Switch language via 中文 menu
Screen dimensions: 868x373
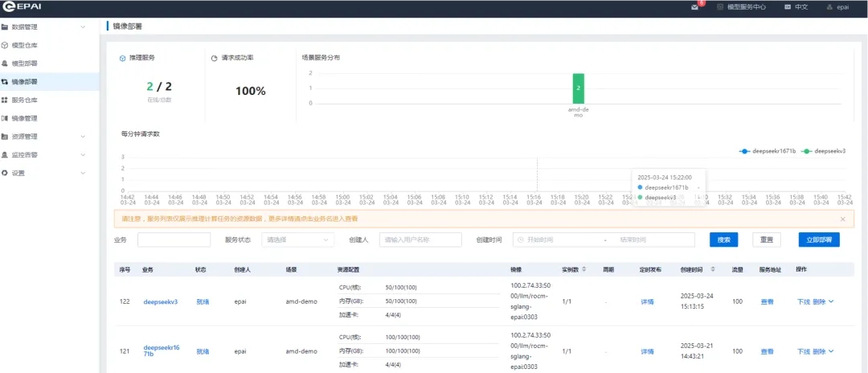point(796,7)
